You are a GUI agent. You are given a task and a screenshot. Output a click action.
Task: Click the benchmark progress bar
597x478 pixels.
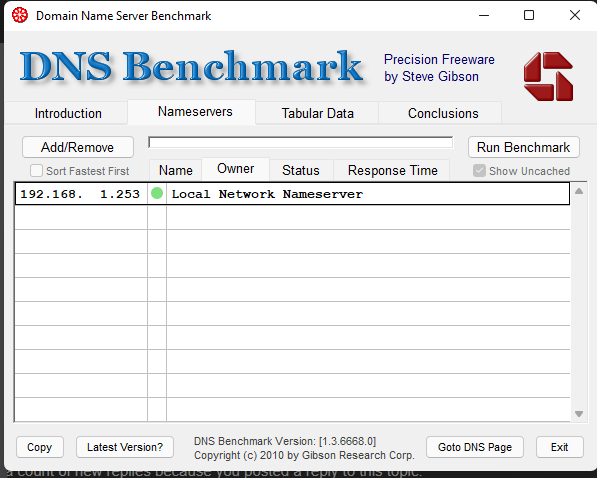tap(301, 142)
